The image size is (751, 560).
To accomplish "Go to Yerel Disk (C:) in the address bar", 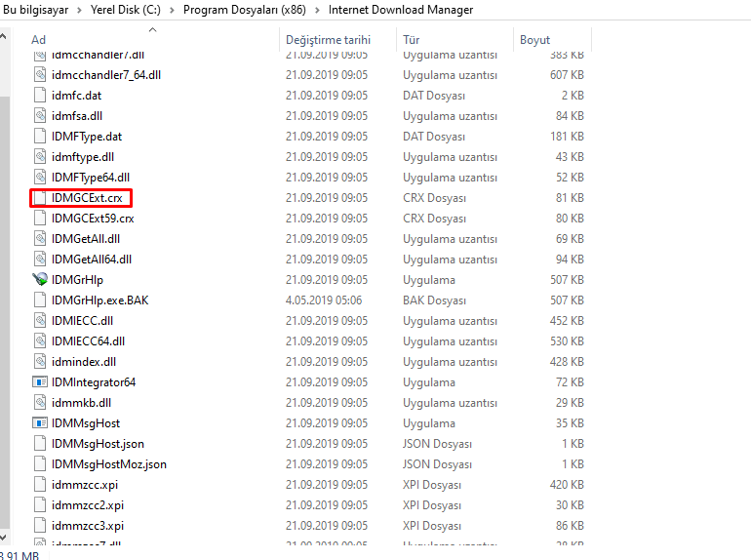I will click(x=126, y=10).
